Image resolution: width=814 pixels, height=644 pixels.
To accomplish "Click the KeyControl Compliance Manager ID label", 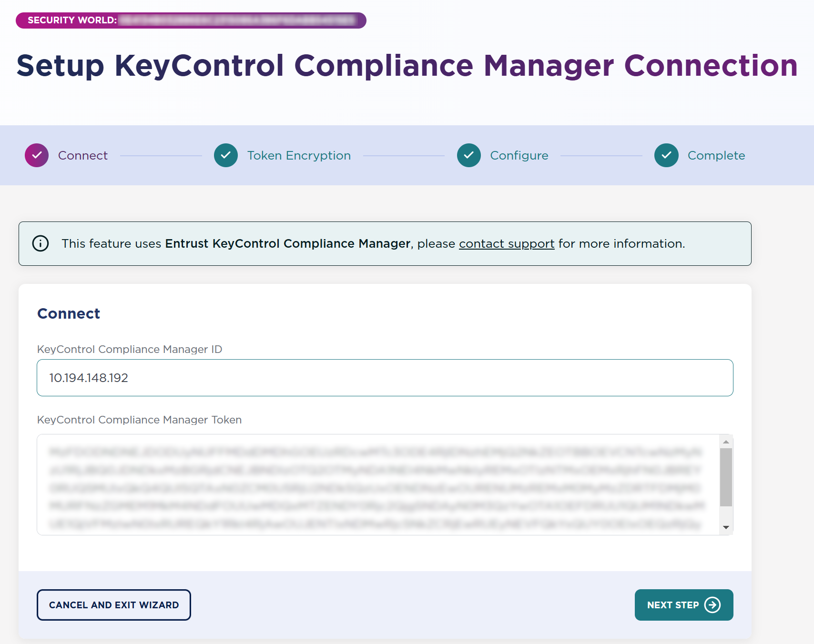I will pyautogui.click(x=130, y=349).
